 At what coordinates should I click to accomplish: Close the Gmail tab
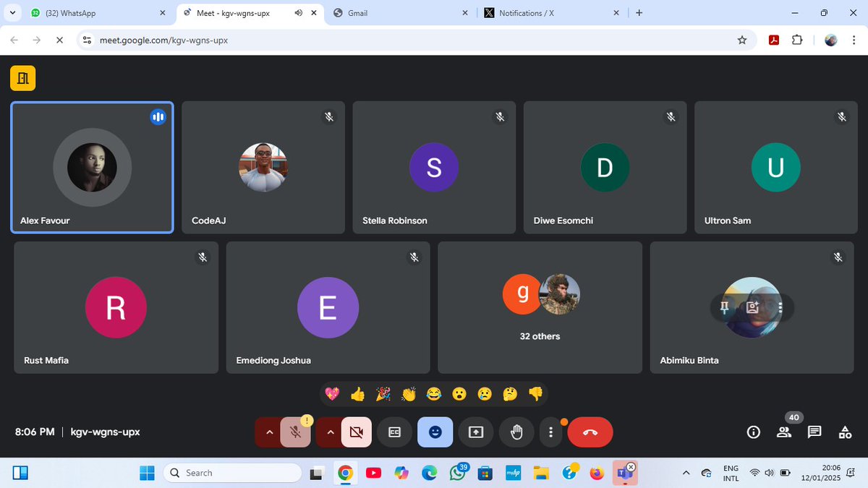click(464, 13)
